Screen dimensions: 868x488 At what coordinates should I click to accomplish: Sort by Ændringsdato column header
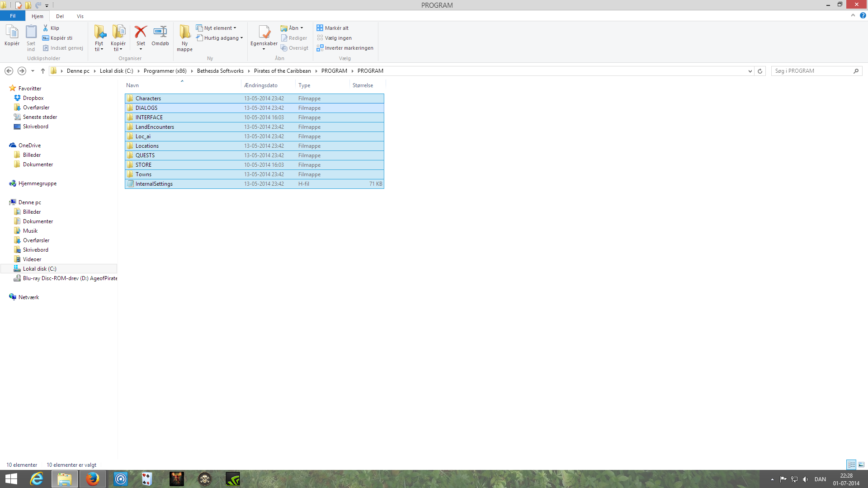pos(268,85)
